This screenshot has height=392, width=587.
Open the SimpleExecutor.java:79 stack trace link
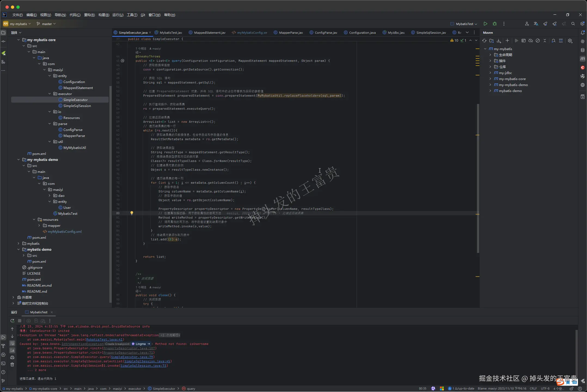click(x=132, y=357)
